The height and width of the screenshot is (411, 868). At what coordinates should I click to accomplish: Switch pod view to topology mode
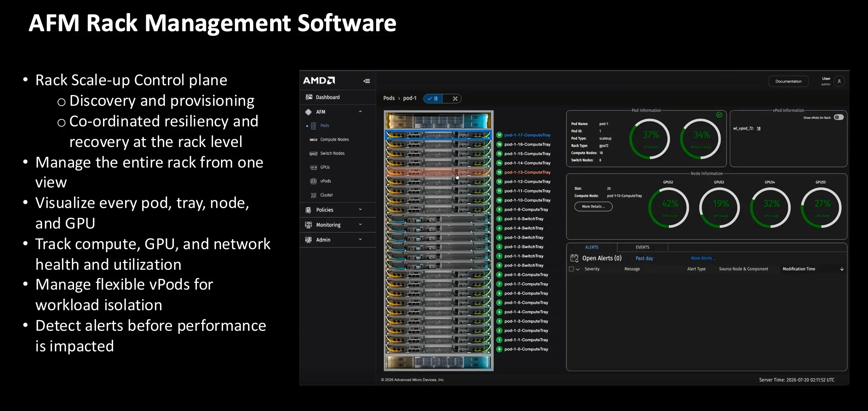(x=455, y=98)
